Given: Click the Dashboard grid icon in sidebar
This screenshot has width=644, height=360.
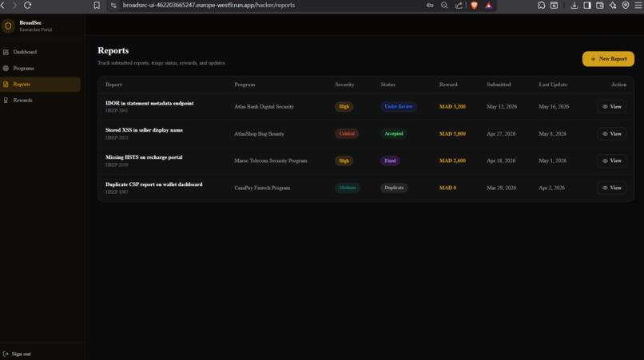Looking at the screenshot, I should pos(6,52).
